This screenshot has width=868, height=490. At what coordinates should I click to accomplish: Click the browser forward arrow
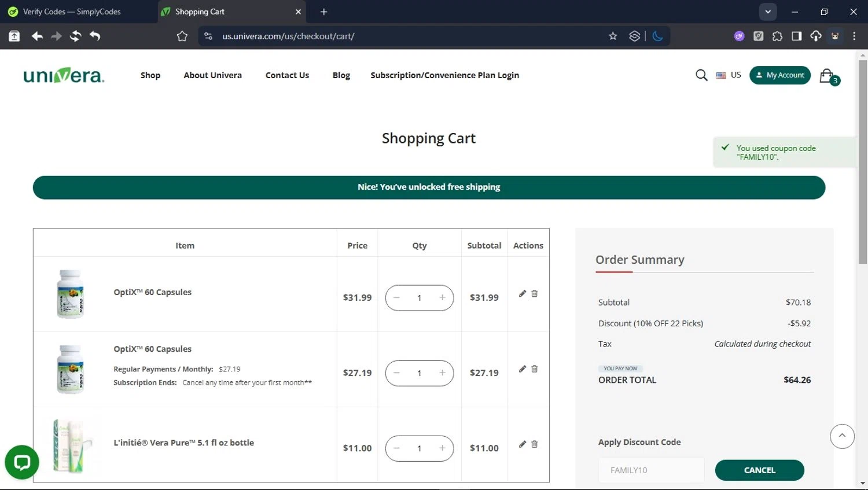56,36
